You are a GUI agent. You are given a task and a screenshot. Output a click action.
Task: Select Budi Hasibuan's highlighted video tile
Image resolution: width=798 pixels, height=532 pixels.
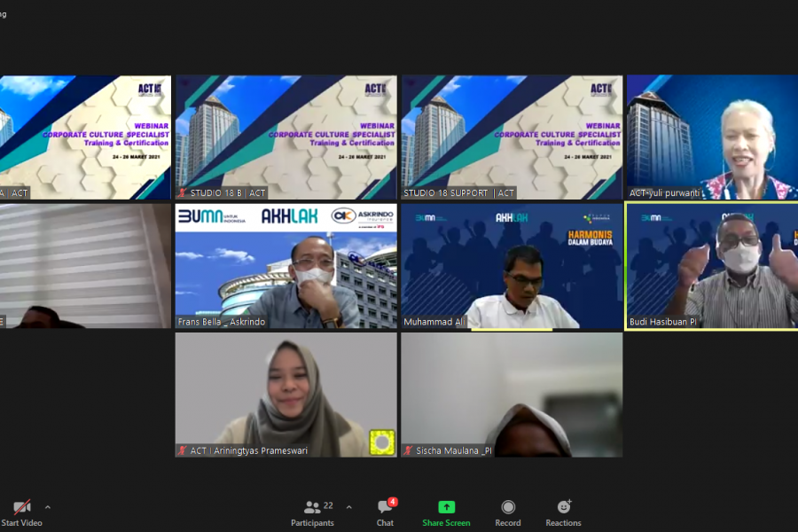tap(712, 264)
